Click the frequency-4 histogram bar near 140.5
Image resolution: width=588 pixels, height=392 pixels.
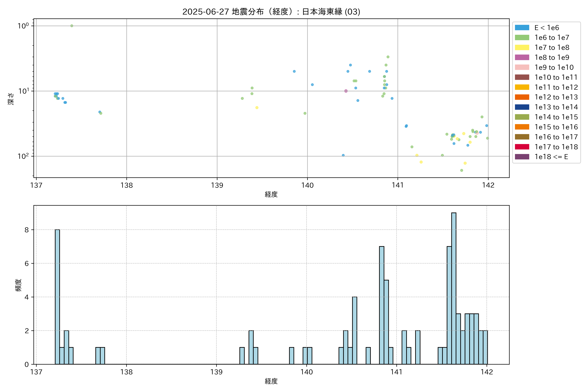(354, 330)
